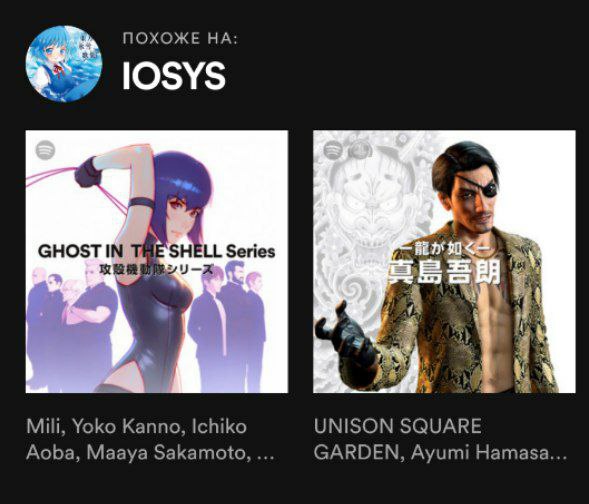Click Spotify logo on Ghost in the Shell cover
The height and width of the screenshot is (504, 589).
[x=45, y=150]
